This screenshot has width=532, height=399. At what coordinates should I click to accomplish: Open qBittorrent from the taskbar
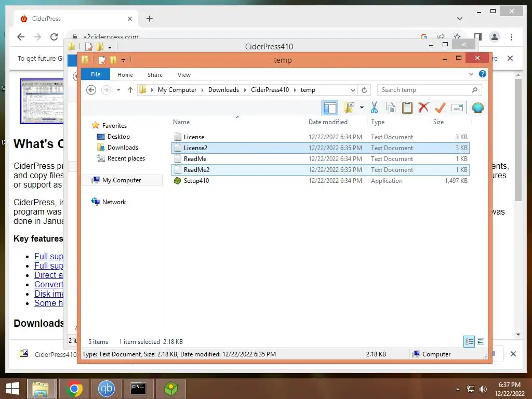tap(107, 389)
